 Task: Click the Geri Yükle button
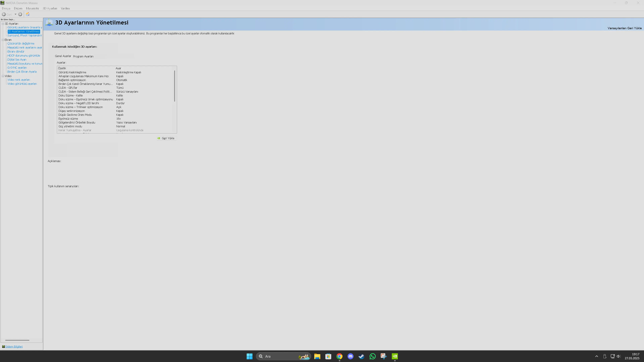166,138
